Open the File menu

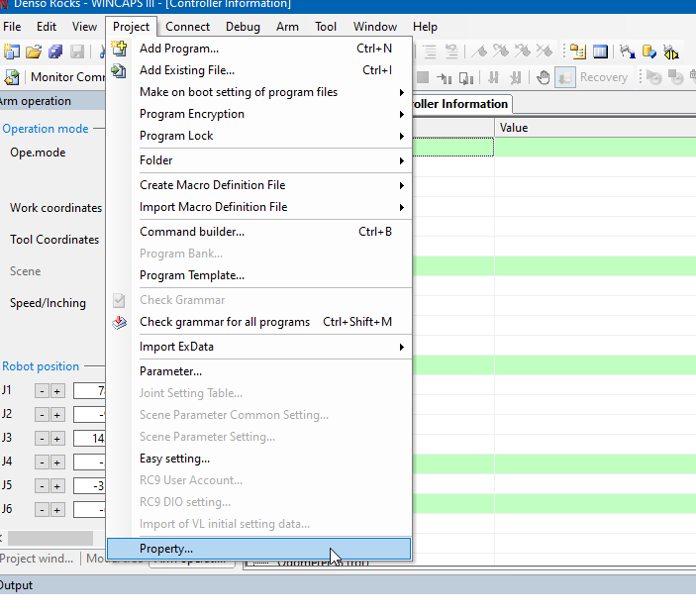[x=12, y=27]
